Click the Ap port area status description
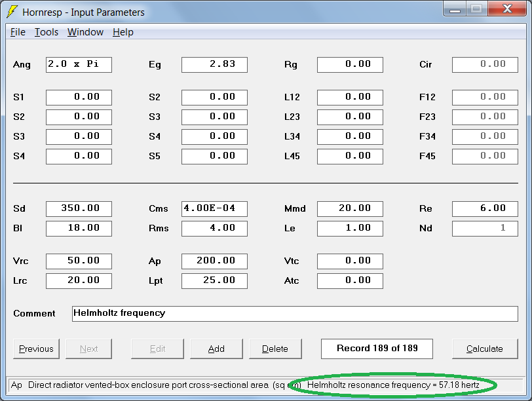Screen dimensions: 532x401 156,385
